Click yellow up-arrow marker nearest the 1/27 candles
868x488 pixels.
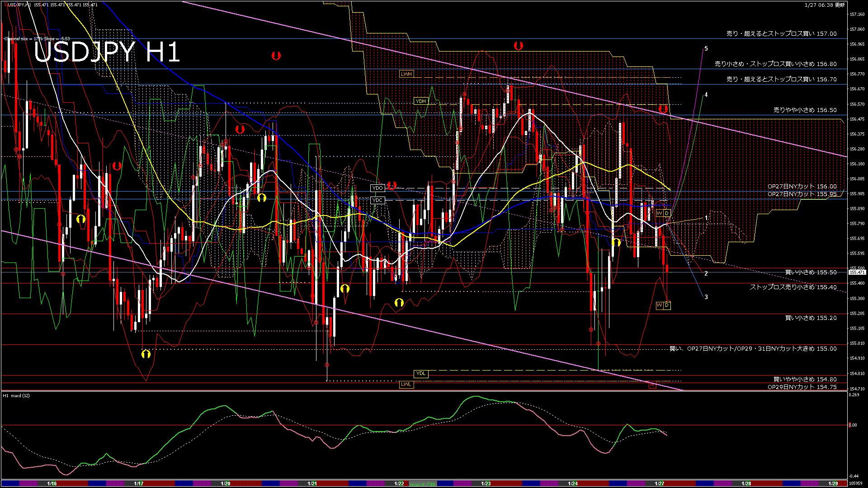(616, 243)
